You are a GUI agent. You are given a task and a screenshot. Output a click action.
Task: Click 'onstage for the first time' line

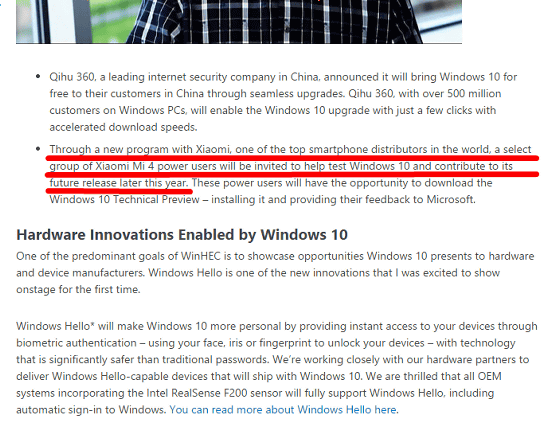pyautogui.click(x=78, y=289)
